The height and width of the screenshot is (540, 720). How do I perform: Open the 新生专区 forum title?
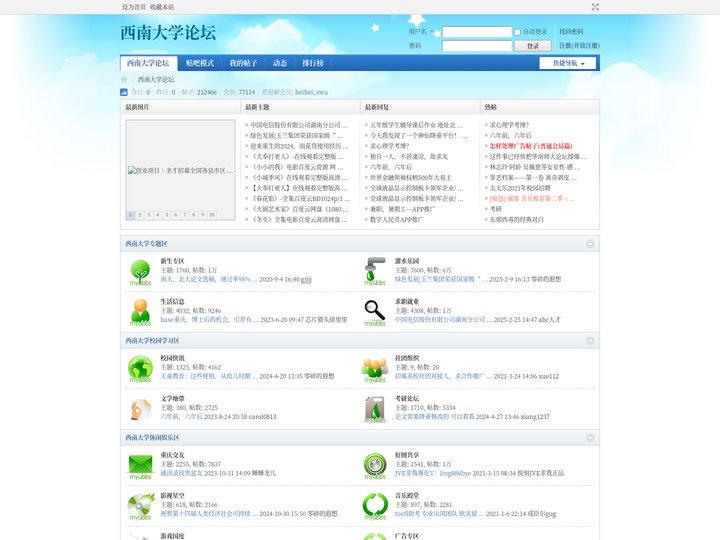point(172,261)
